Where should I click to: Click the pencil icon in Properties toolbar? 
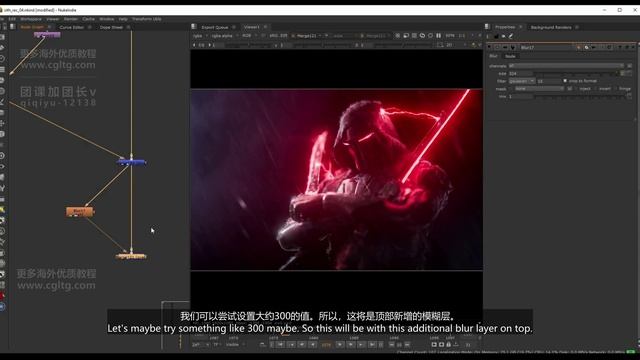pyautogui.click(x=511, y=36)
